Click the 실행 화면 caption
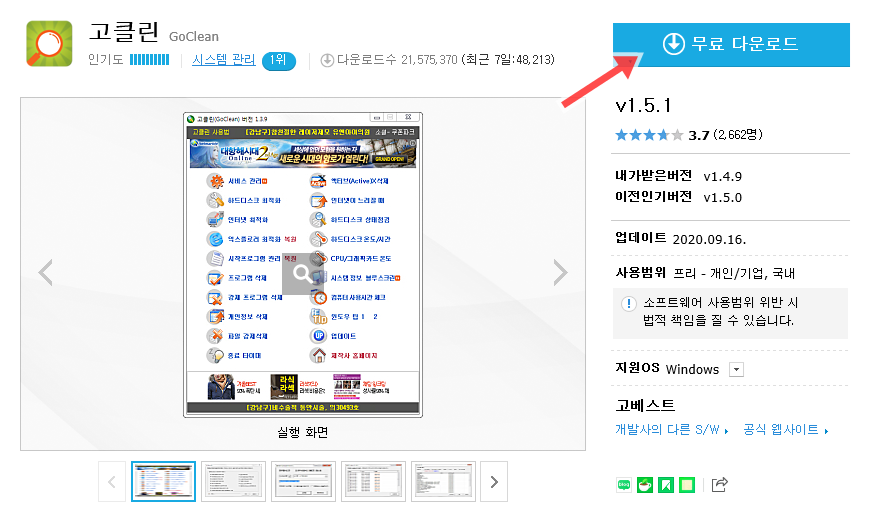 click(303, 432)
